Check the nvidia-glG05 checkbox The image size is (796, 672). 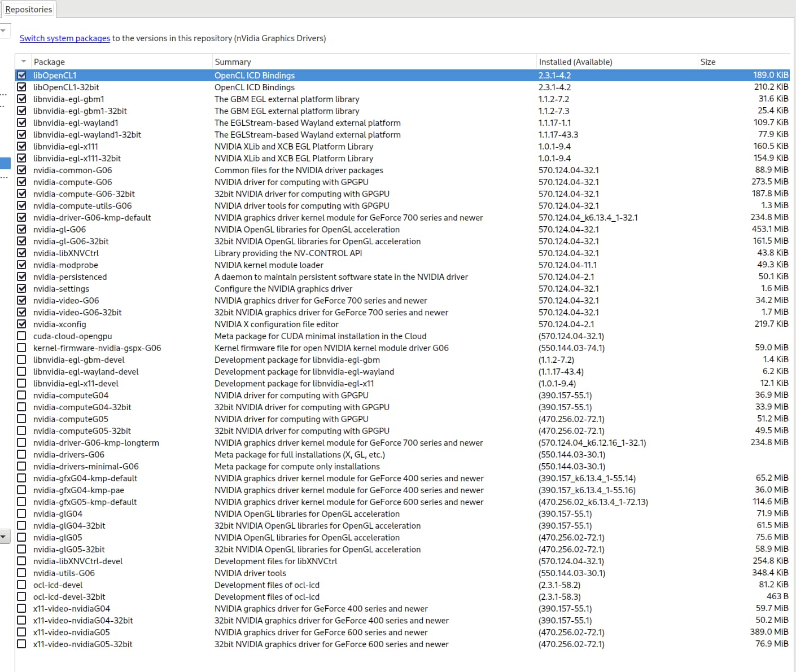tap(21, 537)
